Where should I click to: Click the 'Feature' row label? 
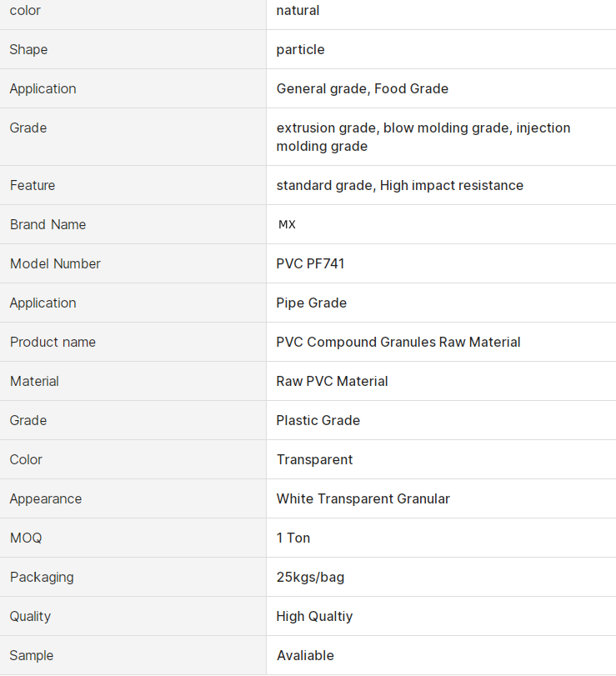(x=33, y=186)
